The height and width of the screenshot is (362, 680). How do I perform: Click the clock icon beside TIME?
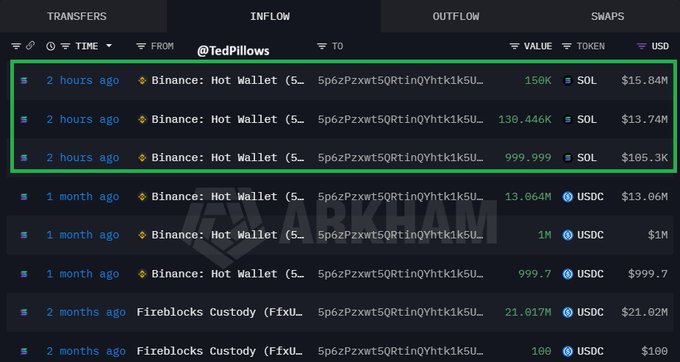[50, 46]
